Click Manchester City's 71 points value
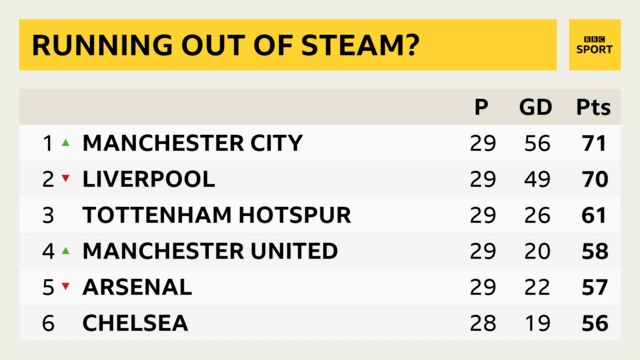The height and width of the screenshot is (360, 640). pos(594,143)
